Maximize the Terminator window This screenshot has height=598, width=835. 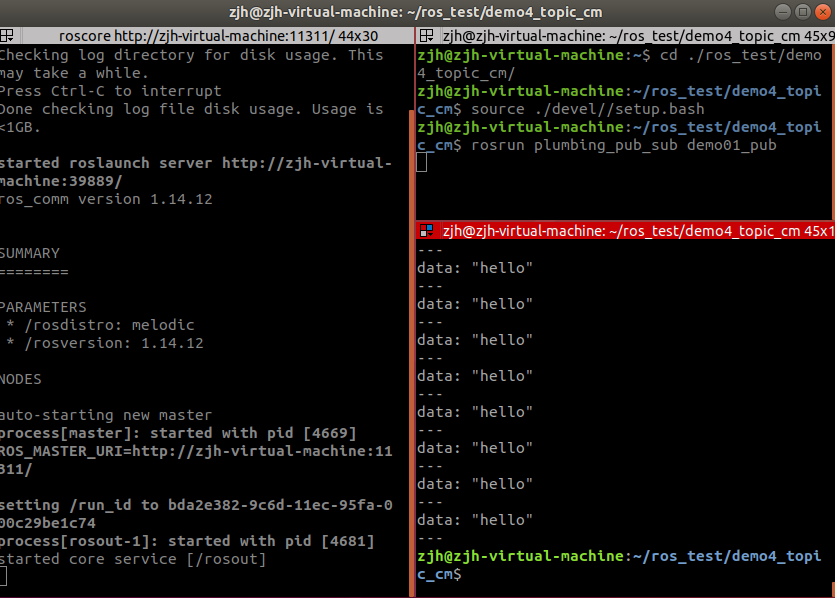pos(803,12)
